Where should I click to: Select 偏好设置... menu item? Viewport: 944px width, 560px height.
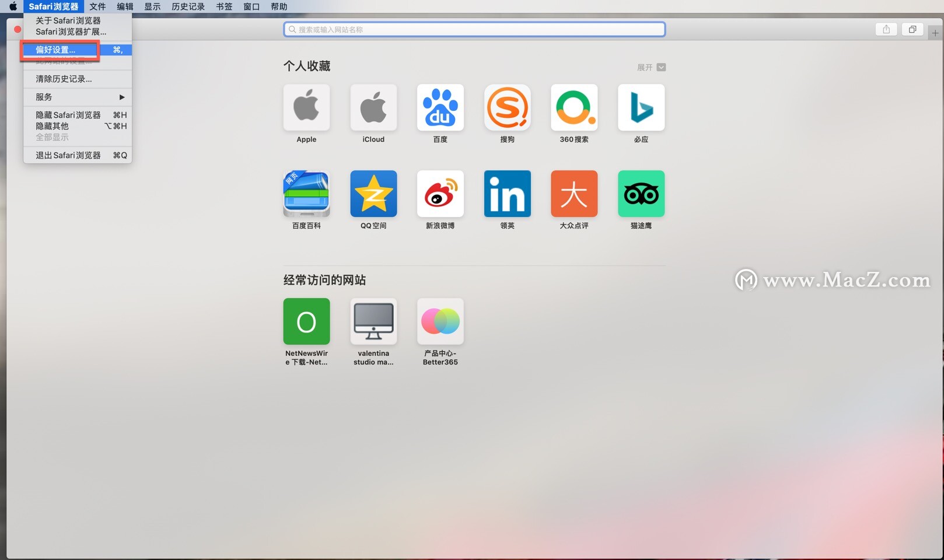tap(78, 50)
